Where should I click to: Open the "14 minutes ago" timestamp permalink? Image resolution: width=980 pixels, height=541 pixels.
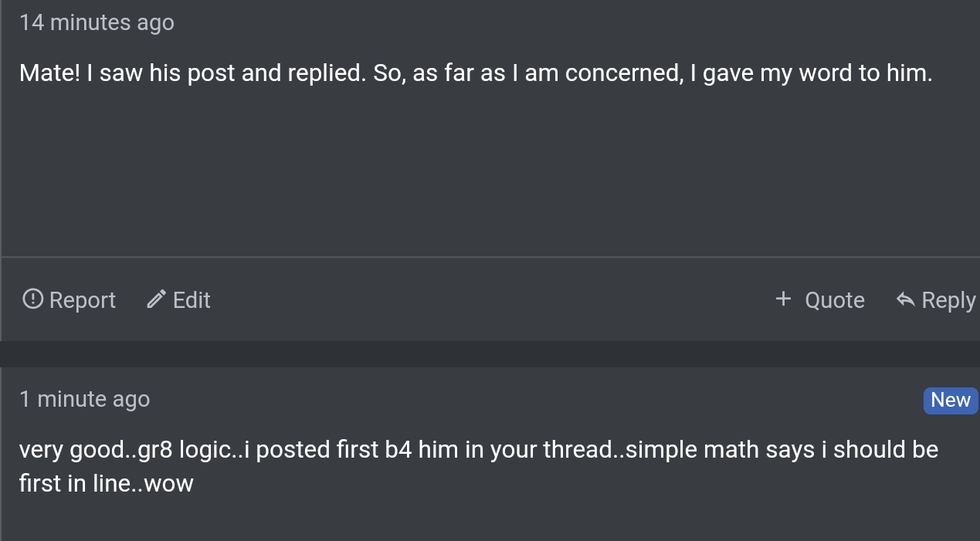click(x=97, y=22)
